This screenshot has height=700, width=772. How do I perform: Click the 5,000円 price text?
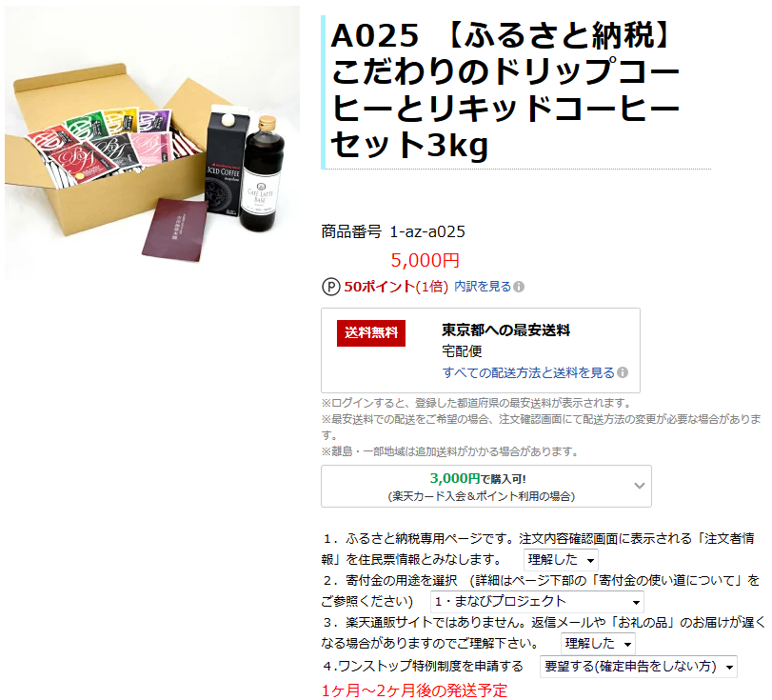425,260
